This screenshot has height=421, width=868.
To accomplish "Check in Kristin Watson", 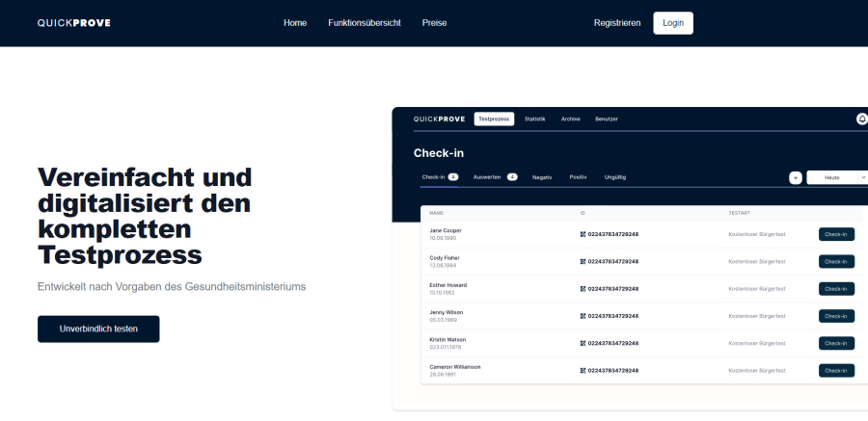I will [x=836, y=343].
